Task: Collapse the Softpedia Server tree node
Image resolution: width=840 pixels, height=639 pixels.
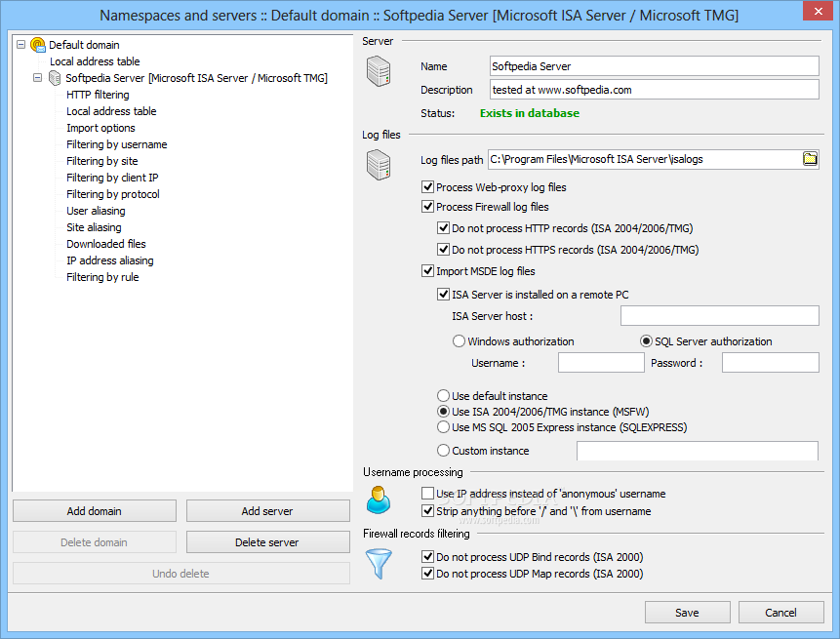Action: (37, 78)
